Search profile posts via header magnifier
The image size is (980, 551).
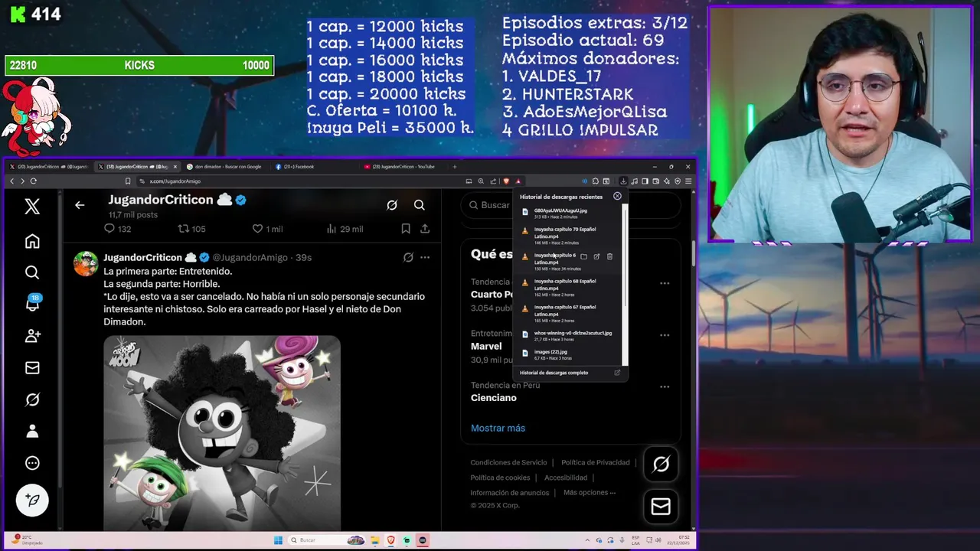[420, 205]
